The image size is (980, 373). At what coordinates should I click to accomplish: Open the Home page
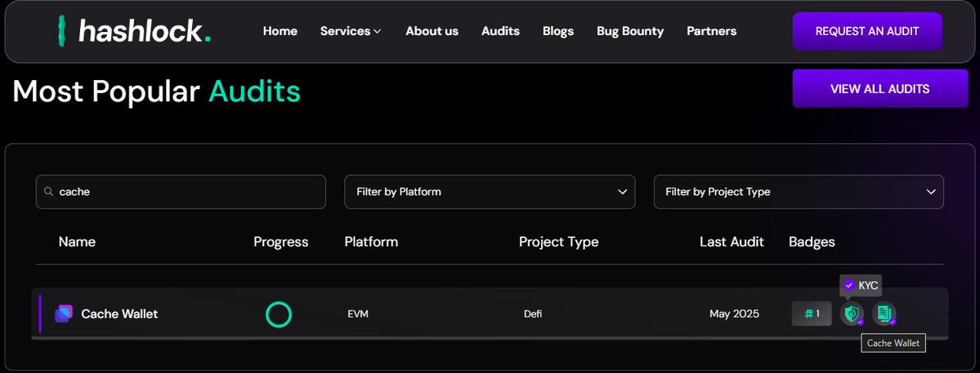click(x=280, y=30)
